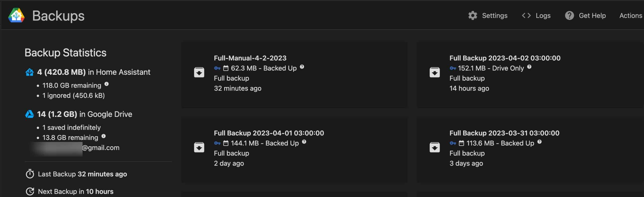
Task: Click the archive icon beside Full-Manual-4-2-2023
Action: (199, 72)
